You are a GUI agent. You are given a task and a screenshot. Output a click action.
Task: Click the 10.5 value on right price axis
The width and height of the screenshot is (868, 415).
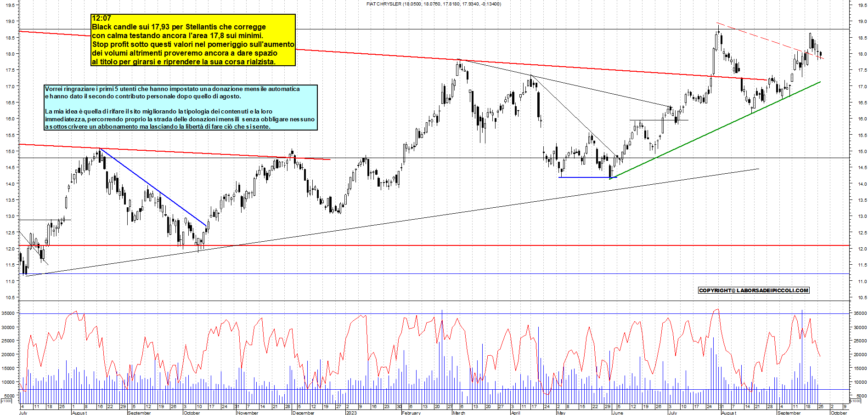[862, 298]
